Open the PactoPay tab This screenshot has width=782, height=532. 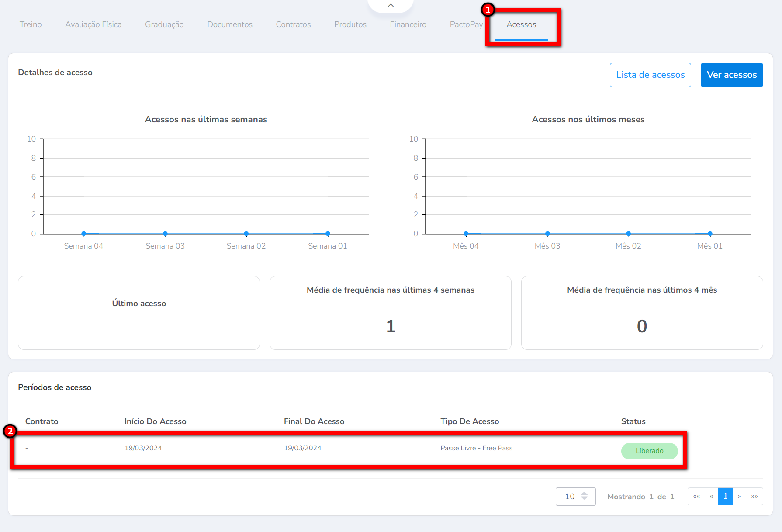tap(466, 24)
